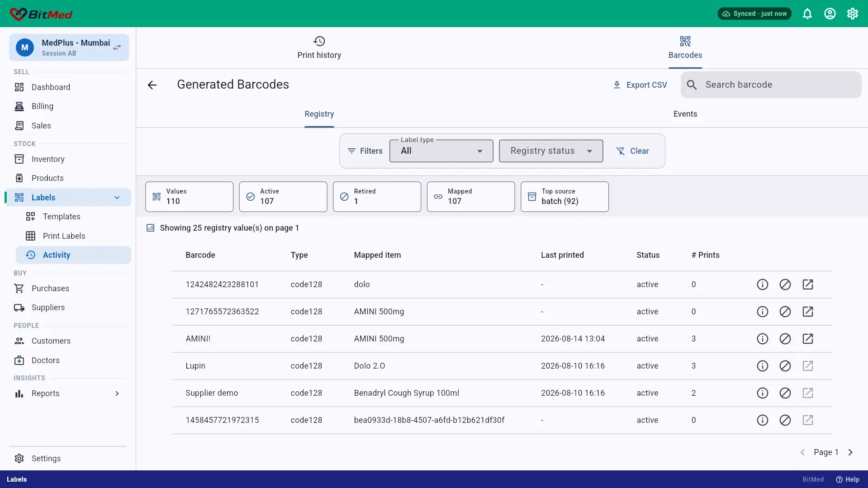Click the Active 107 stat card

tap(283, 197)
